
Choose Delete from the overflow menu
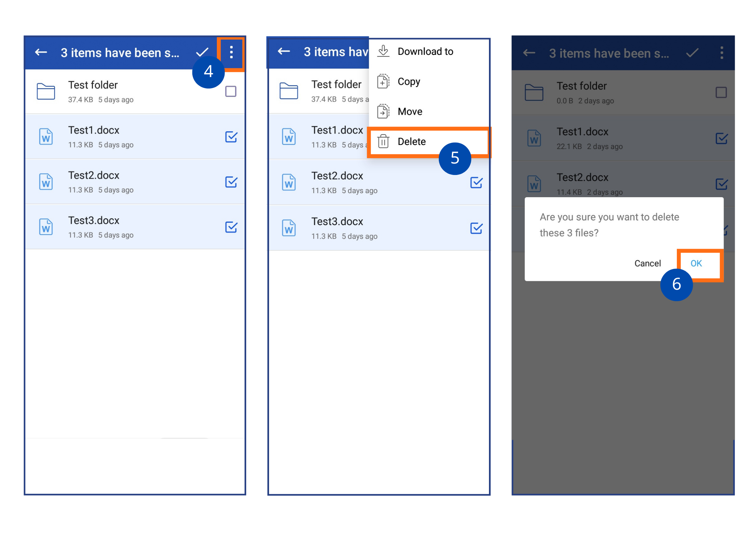tap(429, 142)
